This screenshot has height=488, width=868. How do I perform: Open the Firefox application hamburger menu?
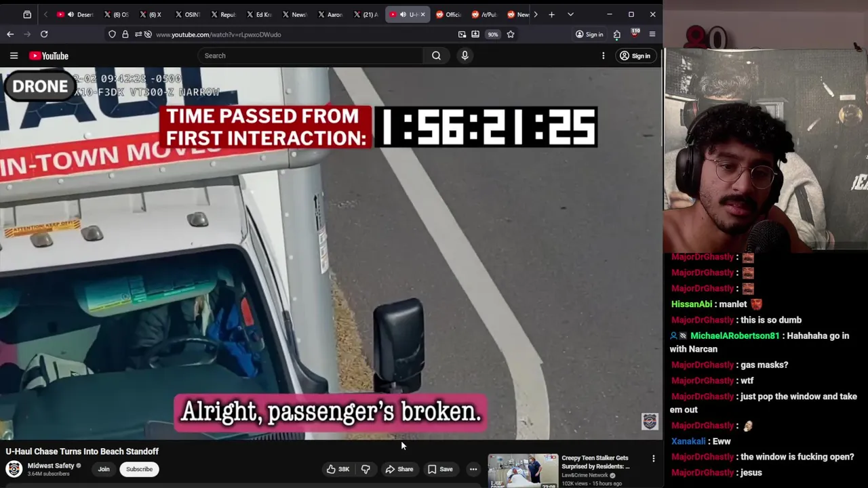point(652,34)
